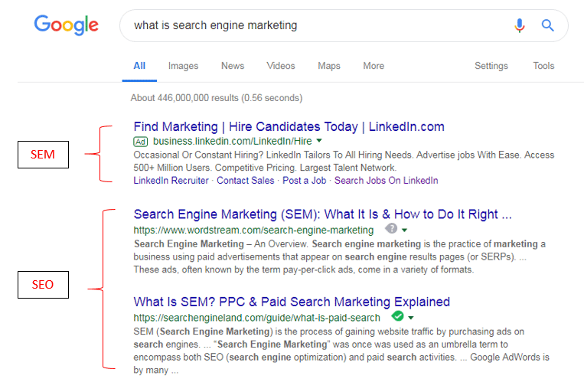Image resolution: width=584 pixels, height=392 pixels.
Task: Open search Tools
Action: (543, 66)
